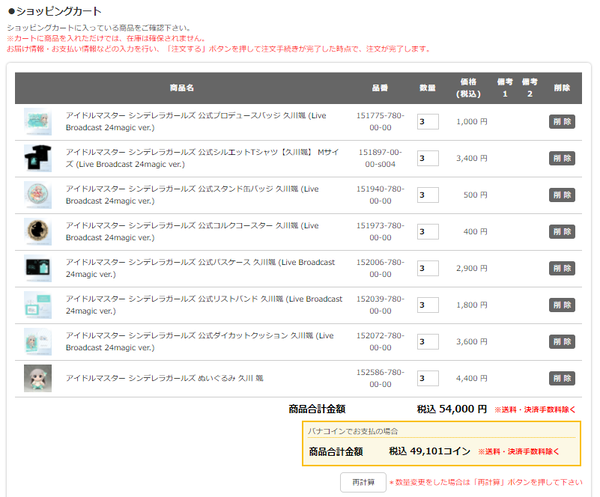Click the 数量 column header

click(427, 88)
